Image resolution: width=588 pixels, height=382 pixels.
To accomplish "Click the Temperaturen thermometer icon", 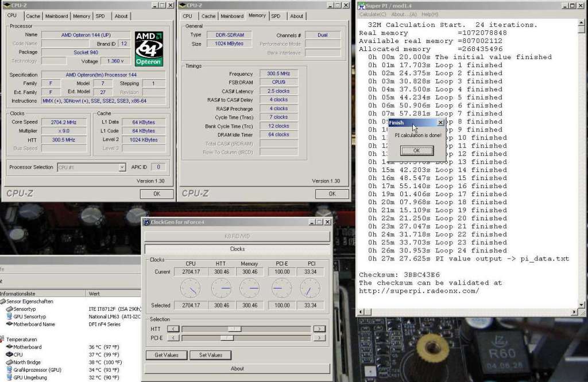I will point(2,340).
